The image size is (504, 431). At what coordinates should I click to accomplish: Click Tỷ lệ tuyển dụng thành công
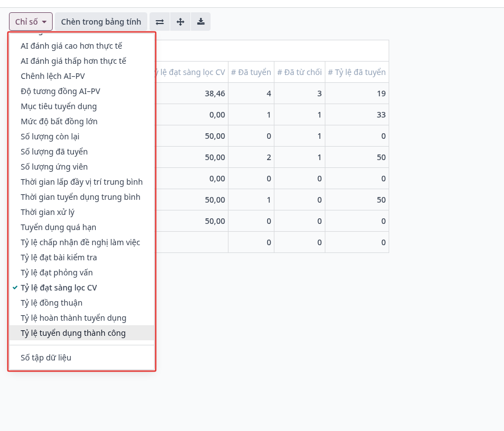pyautogui.click(x=82, y=332)
